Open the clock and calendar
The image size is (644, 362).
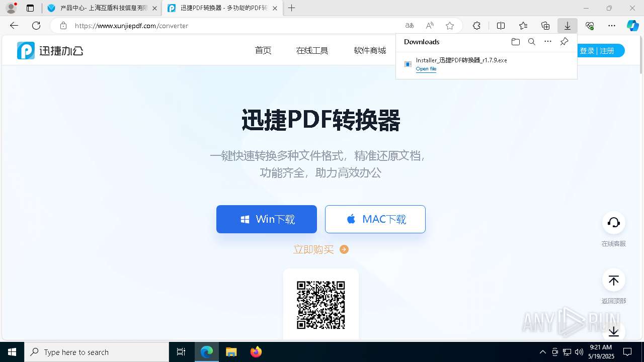click(600, 352)
